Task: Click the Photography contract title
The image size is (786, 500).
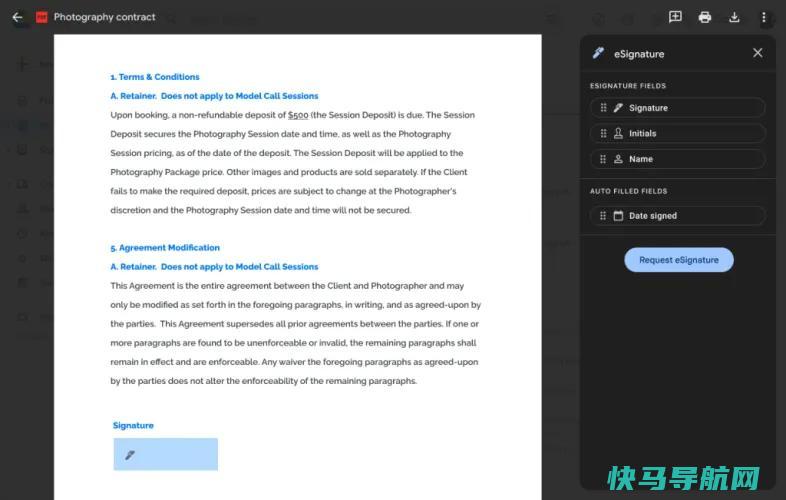Action: pyautogui.click(x=105, y=17)
